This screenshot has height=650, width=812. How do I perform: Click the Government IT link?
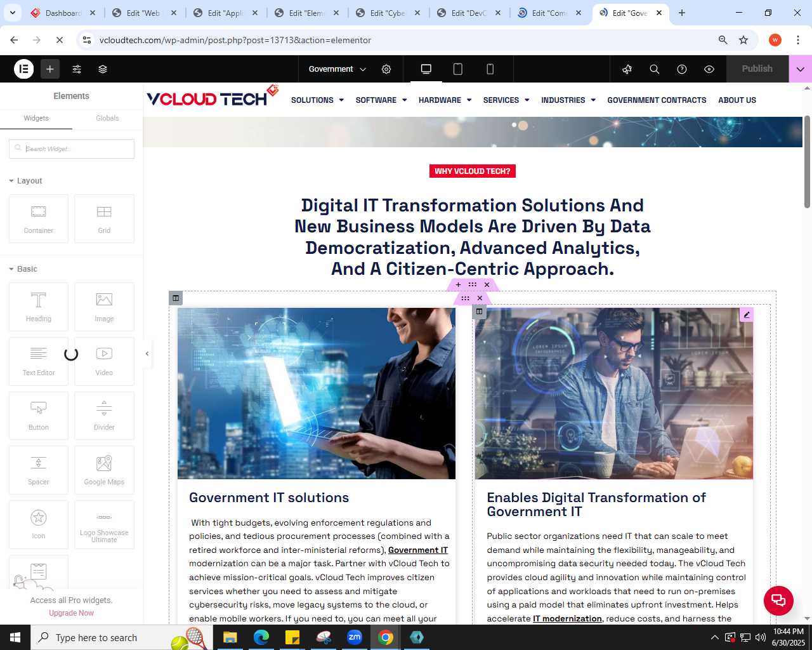418,550
